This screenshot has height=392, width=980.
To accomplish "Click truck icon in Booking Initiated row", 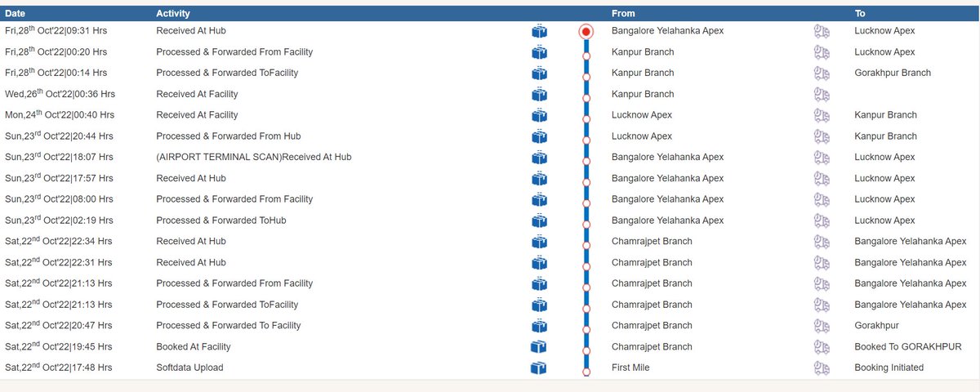I will tap(822, 368).
